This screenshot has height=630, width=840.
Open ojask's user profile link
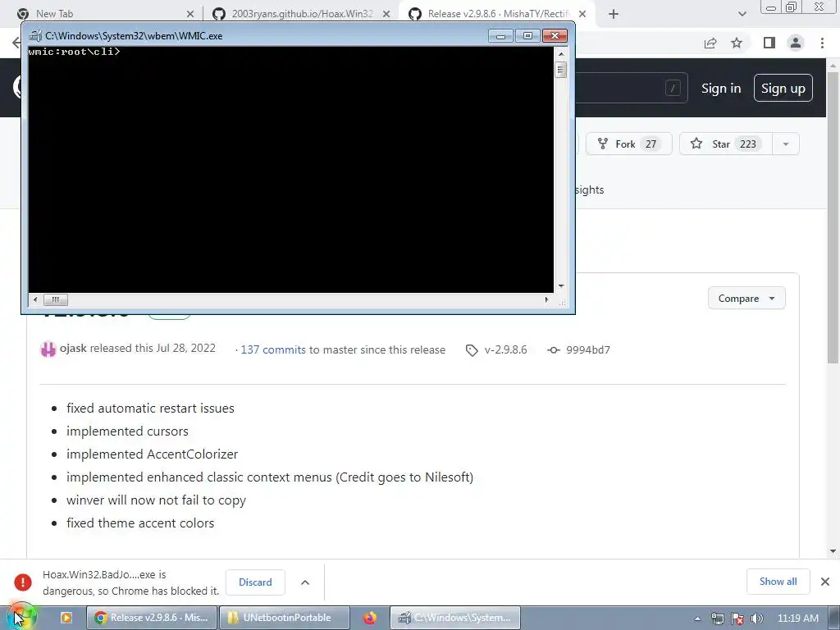[x=73, y=348]
